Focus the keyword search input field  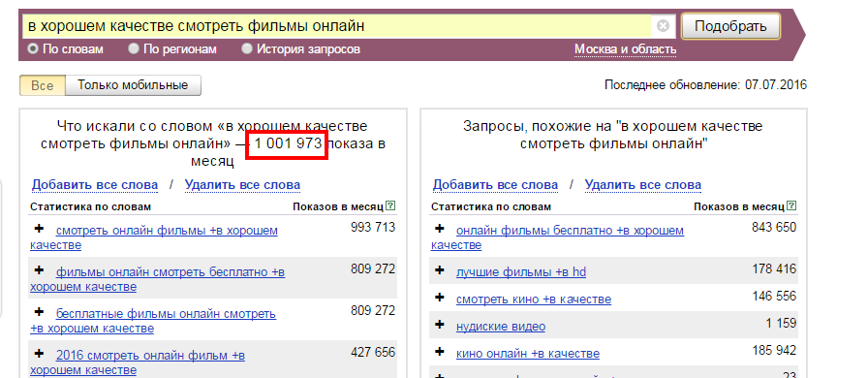[338, 26]
